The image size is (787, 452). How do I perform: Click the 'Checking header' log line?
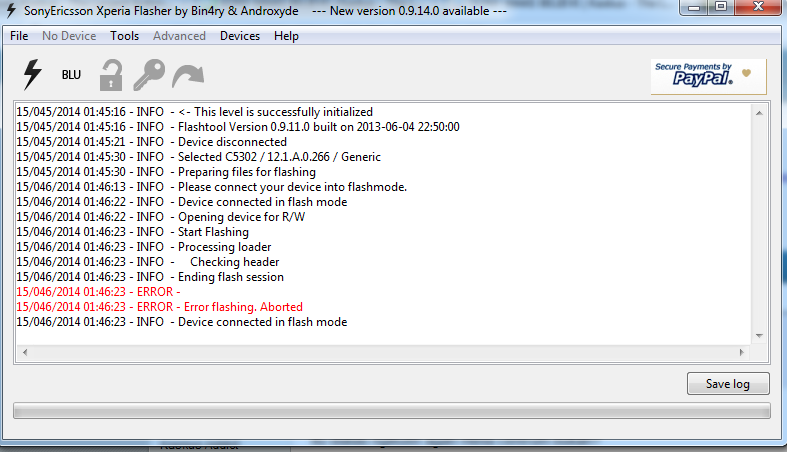pos(148,262)
